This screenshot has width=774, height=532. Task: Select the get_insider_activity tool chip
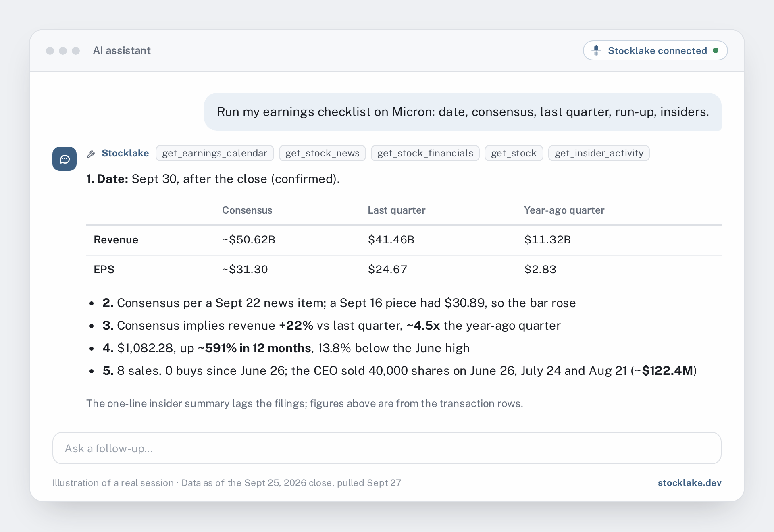point(599,153)
